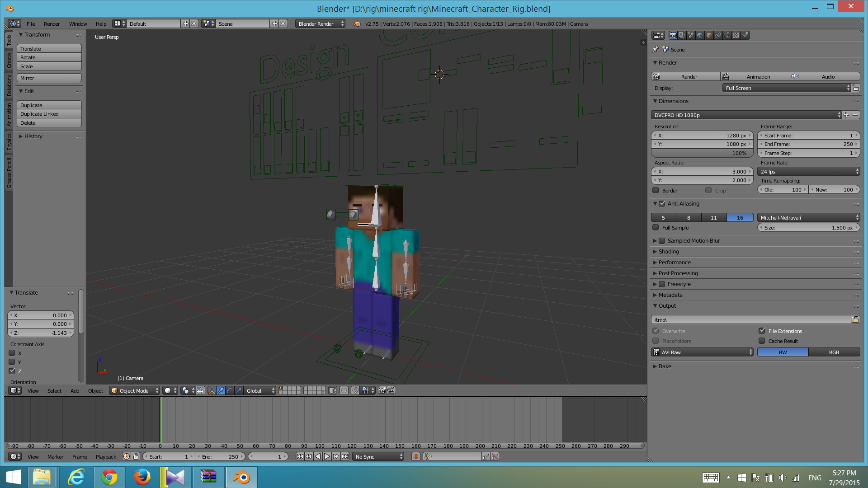The height and width of the screenshot is (488, 868).
Task: Enable the Freestyle checkbox
Action: [662, 284]
